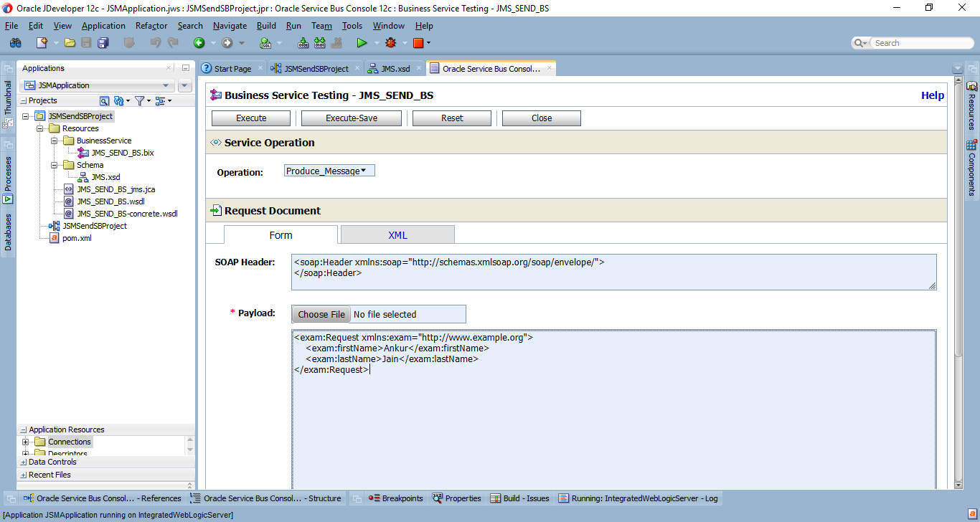
Task: Select the Find in Projects magnifier icon
Action: tap(105, 101)
